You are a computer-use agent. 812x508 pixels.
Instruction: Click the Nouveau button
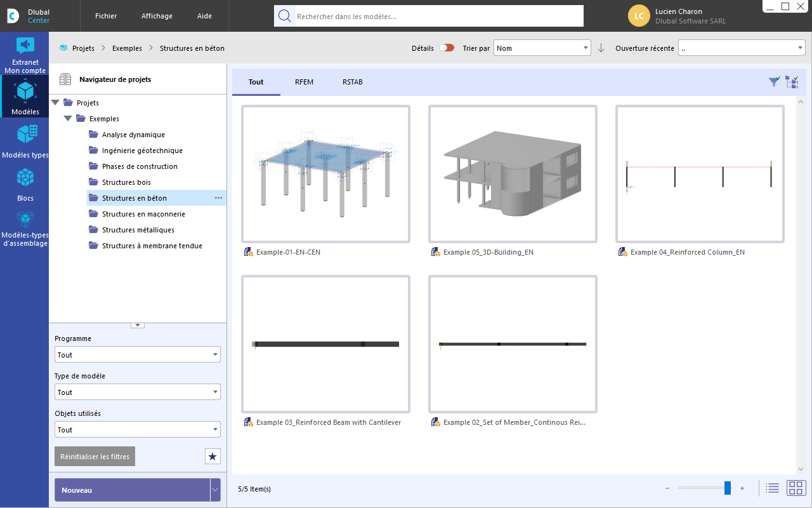pos(132,490)
